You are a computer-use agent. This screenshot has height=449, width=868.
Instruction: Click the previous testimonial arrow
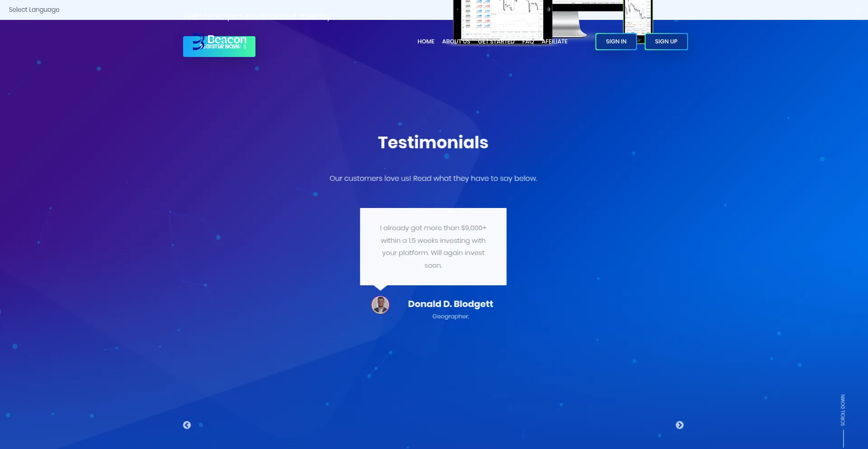point(187,425)
